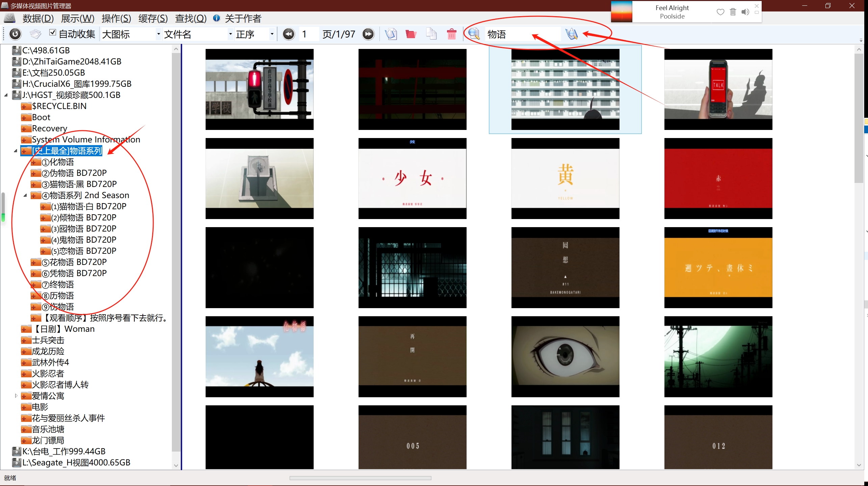Open the thumbnail showing 012
The image size is (868, 486).
pos(718,437)
